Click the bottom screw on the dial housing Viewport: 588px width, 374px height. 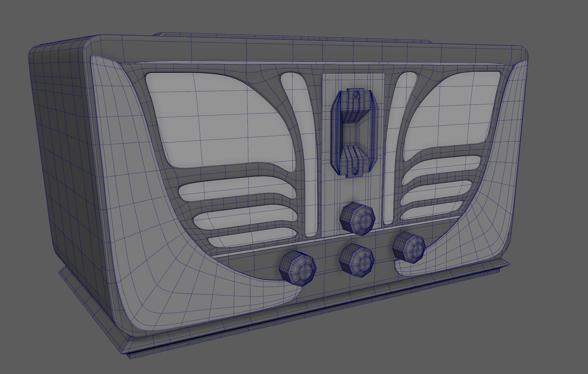(x=355, y=171)
